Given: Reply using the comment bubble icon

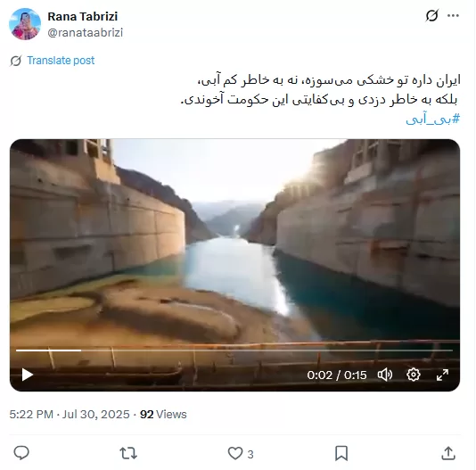Looking at the screenshot, I should (x=21, y=453).
